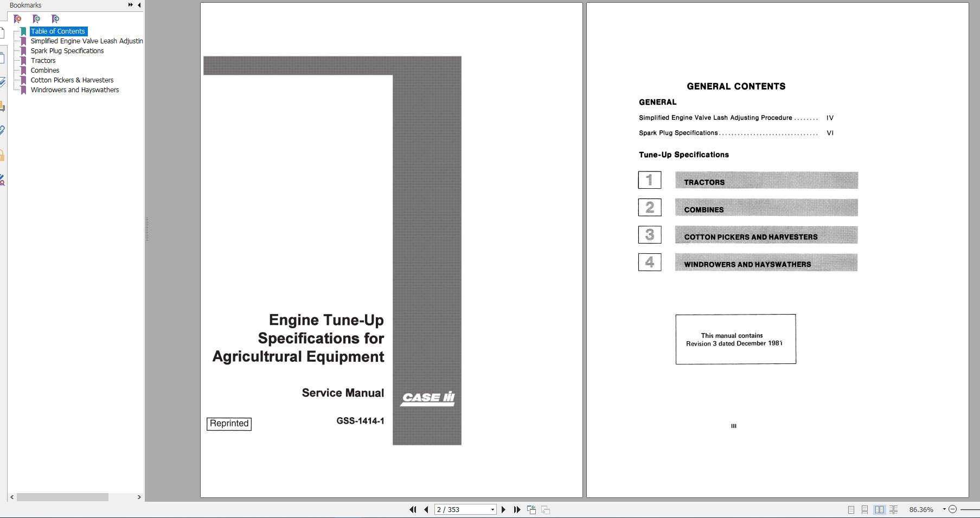Delete the selected bookmark

18,18
